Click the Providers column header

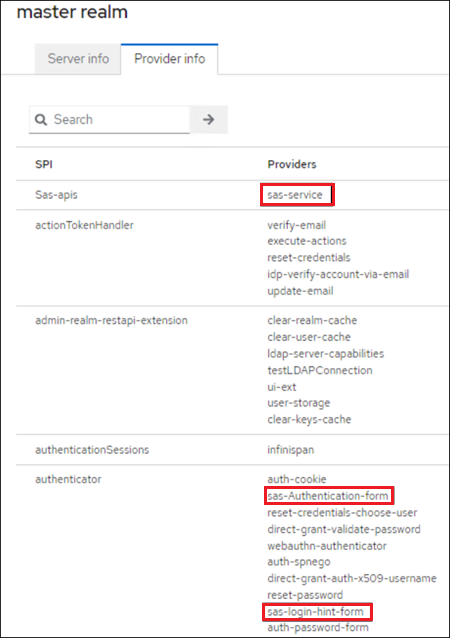click(292, 164)
